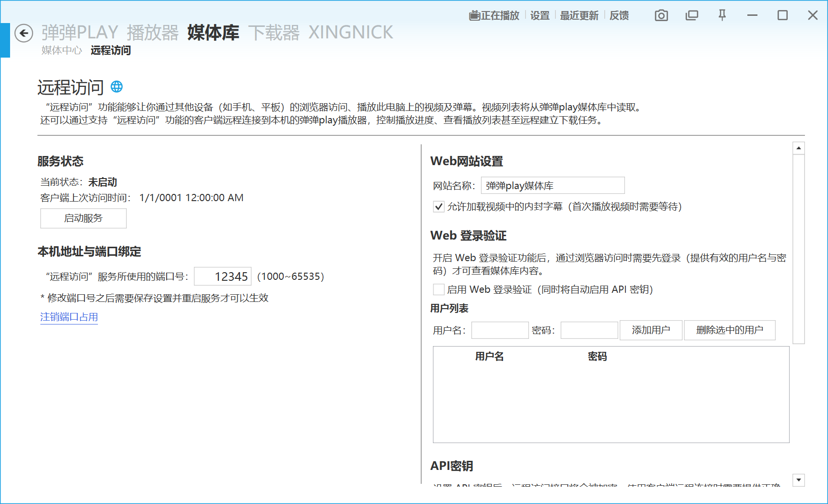
Task: Select the 媒体中心 sub-tab
Action: [x=61, y=50]
